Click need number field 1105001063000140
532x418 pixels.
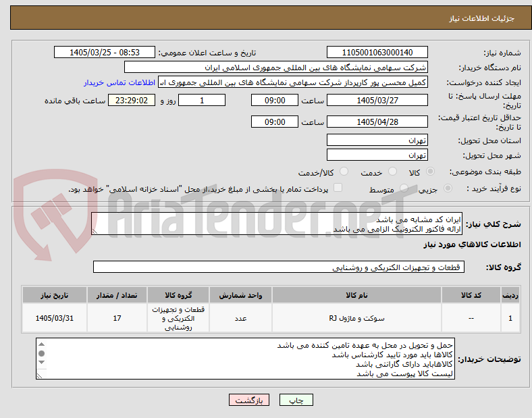point(377,52)
